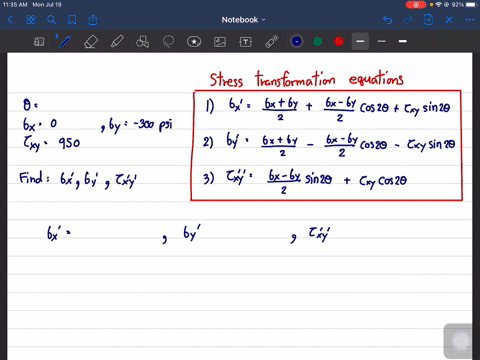
Task: Tap the share export icon
Action: (93, 20)
